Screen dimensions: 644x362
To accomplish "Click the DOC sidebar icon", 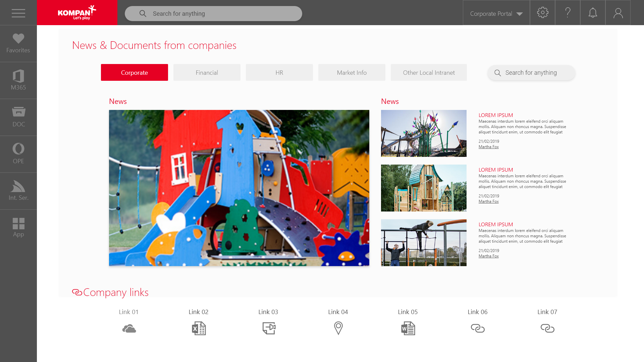I will pos(18,117).
